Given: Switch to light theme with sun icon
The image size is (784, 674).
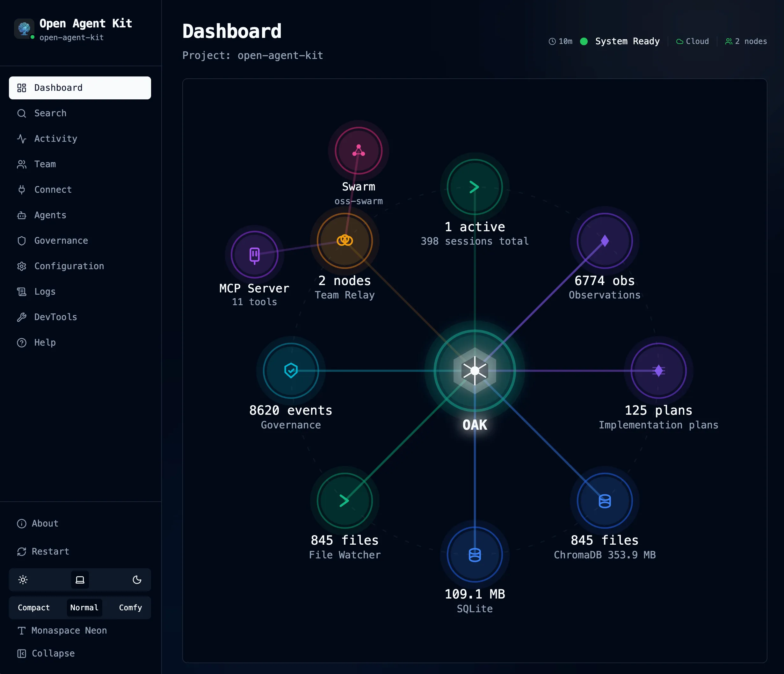Looking at the screenshot, I should click(23, 580).
